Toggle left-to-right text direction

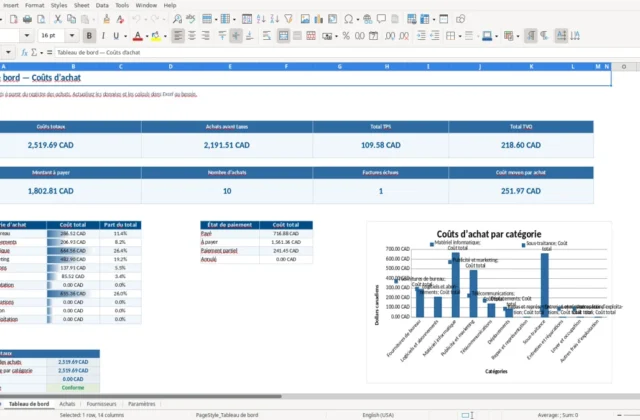coord(531,36)
